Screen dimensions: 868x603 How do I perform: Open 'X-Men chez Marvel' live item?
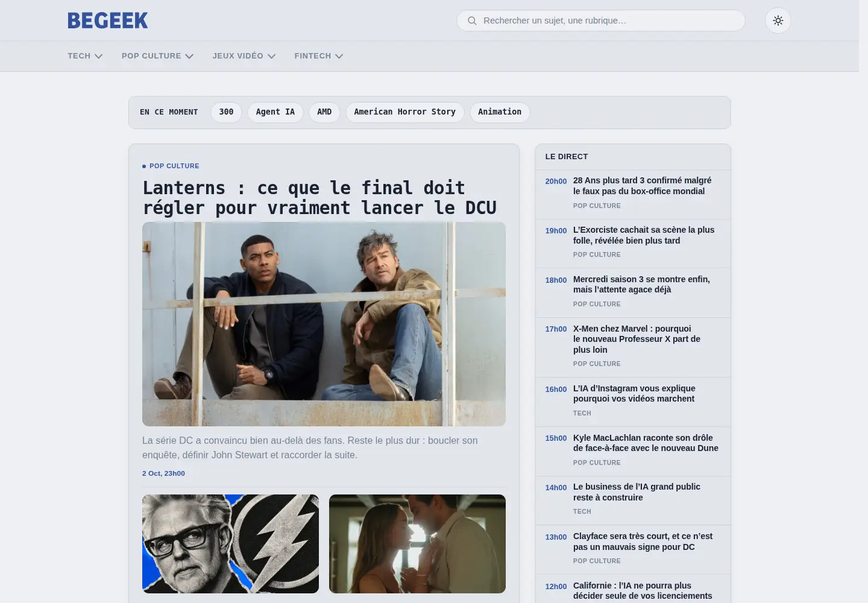[637, 339]
